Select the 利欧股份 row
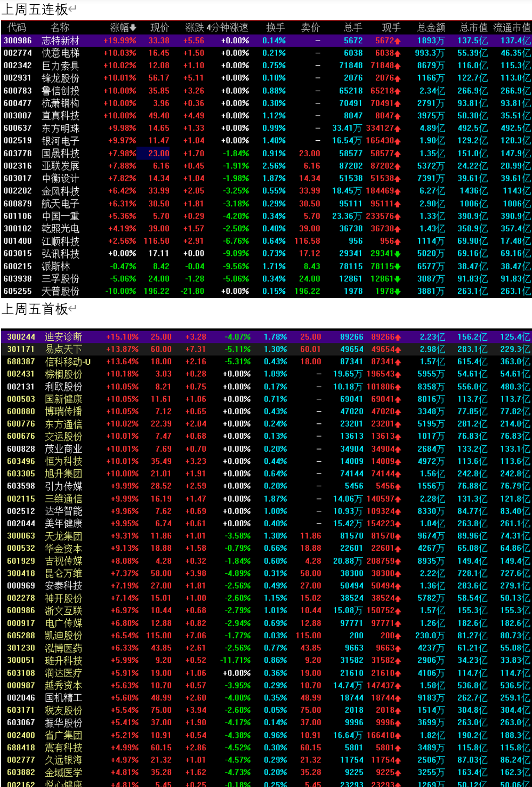Image resolution: width=532 pixels, height=787 pixels. [x=266, y=387]
